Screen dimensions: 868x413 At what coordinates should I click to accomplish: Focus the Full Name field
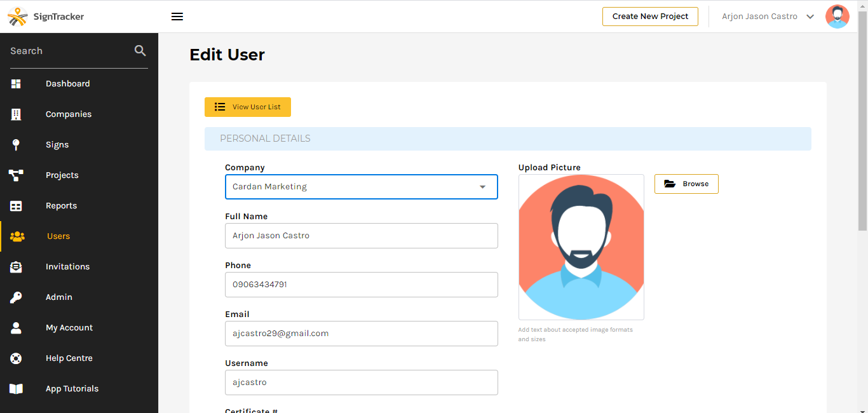[362, 236]
